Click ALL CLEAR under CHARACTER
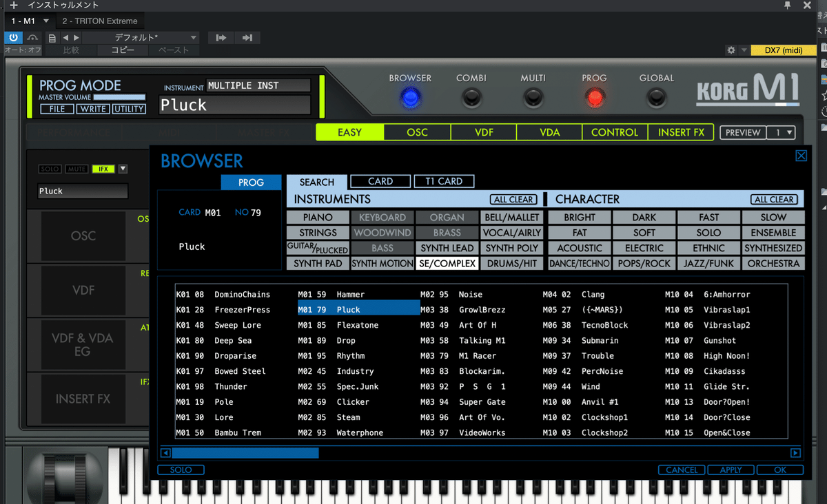This screenshot has width=827, height=504. [x=774, y=200]
